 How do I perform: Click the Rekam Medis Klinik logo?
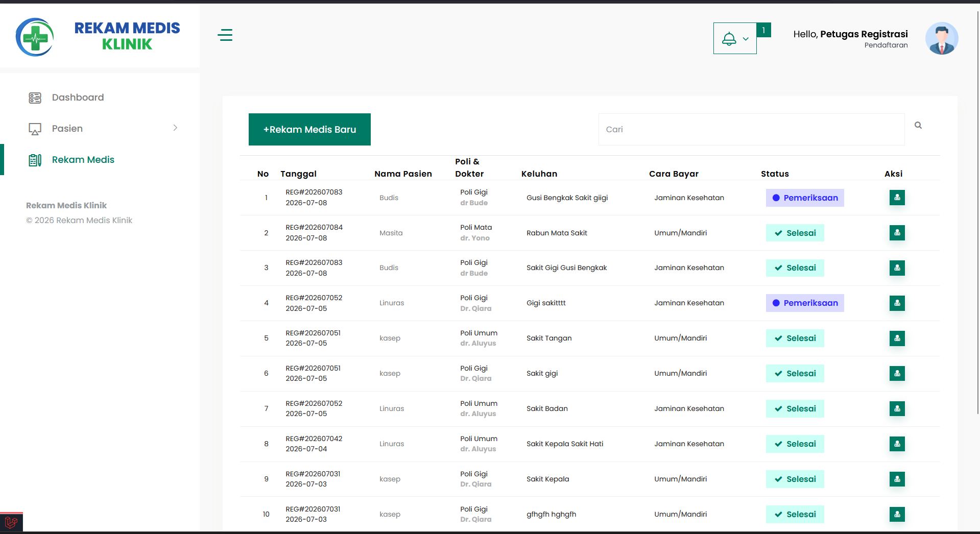tap(98, 36)
